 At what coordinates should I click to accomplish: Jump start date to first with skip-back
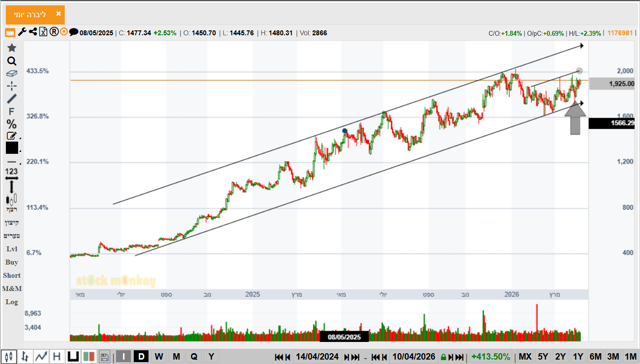(278, 357)
